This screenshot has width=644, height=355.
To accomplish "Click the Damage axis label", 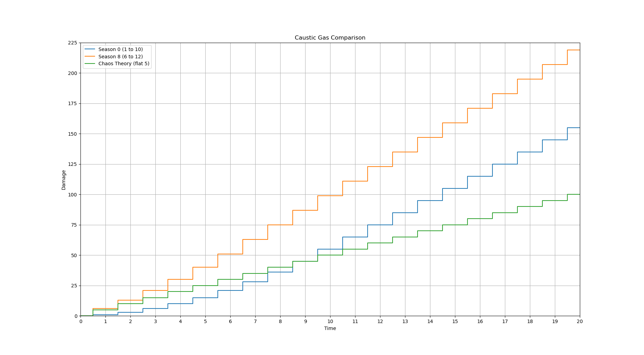I will tap(63, 179).
